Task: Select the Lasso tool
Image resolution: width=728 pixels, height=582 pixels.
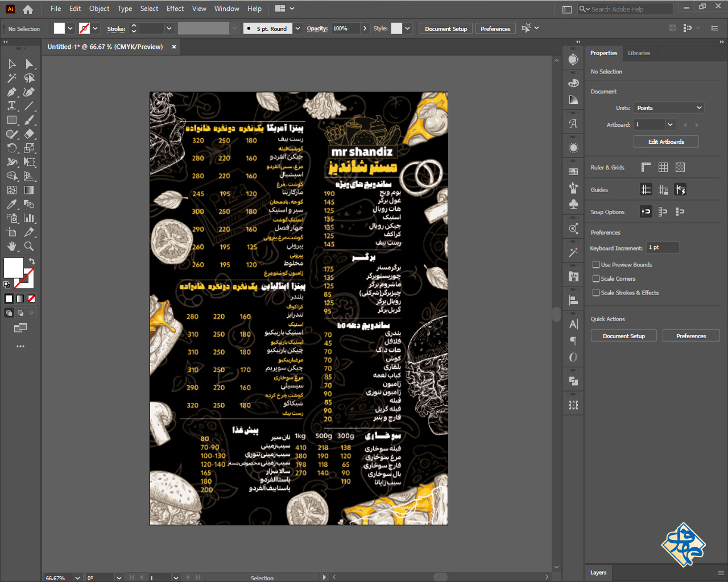Action: [30, 78]
